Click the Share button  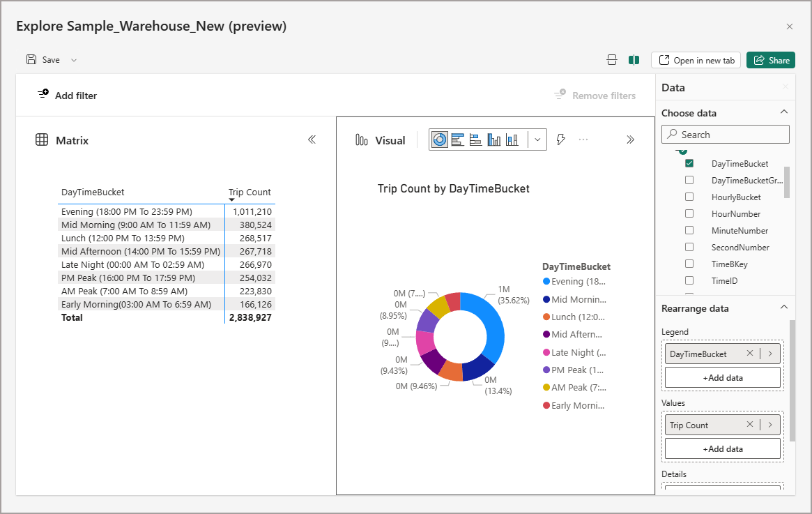(x=770, y=59)
